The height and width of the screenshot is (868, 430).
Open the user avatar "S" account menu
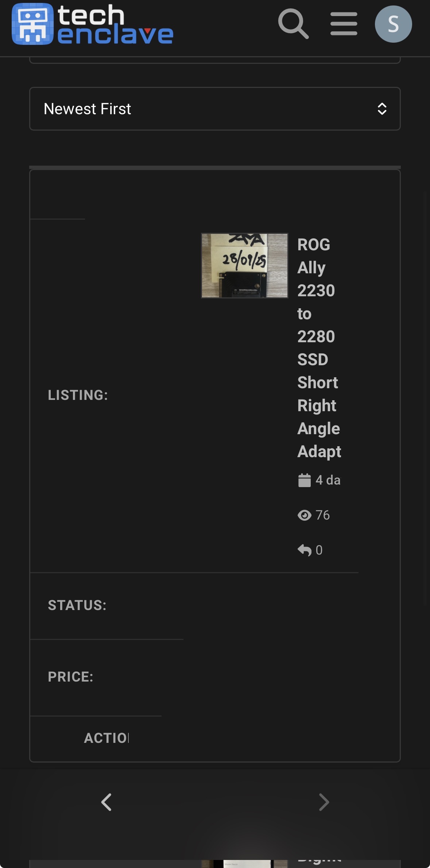tap(393, 24)
